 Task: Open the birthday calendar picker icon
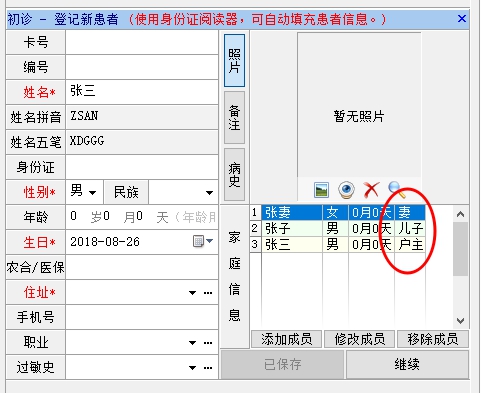pyautogui.click(x=203, y=241)
